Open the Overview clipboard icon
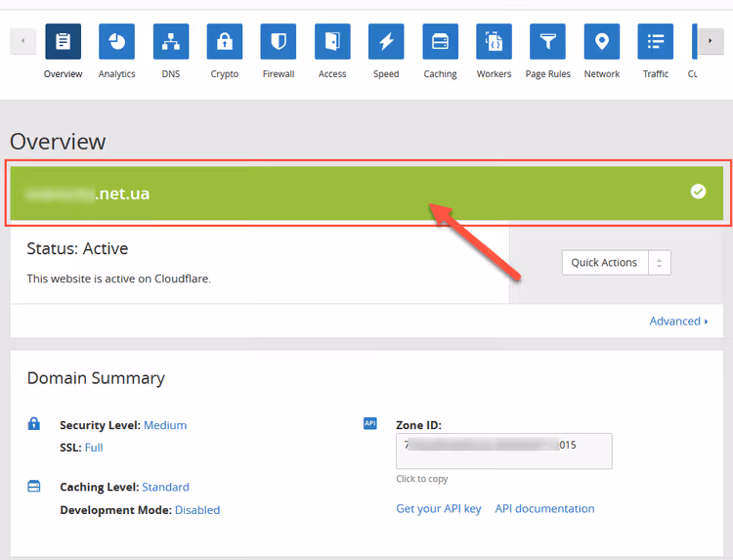This screenshot has width=733, height=560. [64, 42]
